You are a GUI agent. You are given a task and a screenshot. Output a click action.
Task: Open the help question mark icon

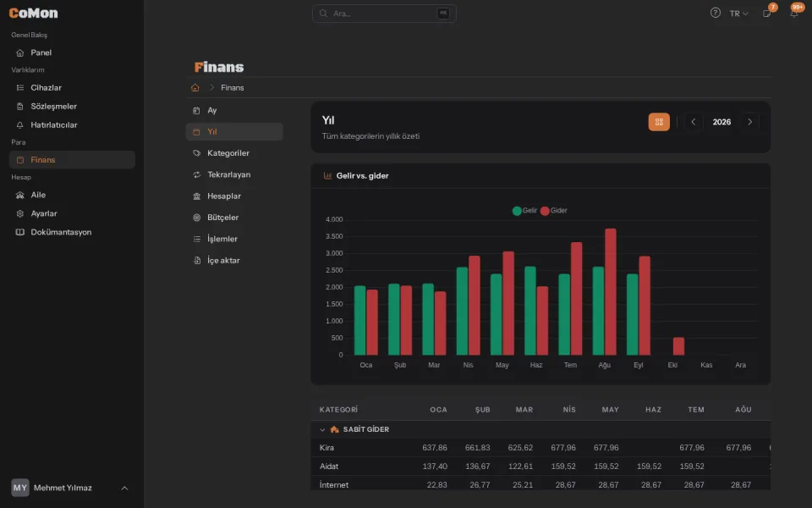716,13
